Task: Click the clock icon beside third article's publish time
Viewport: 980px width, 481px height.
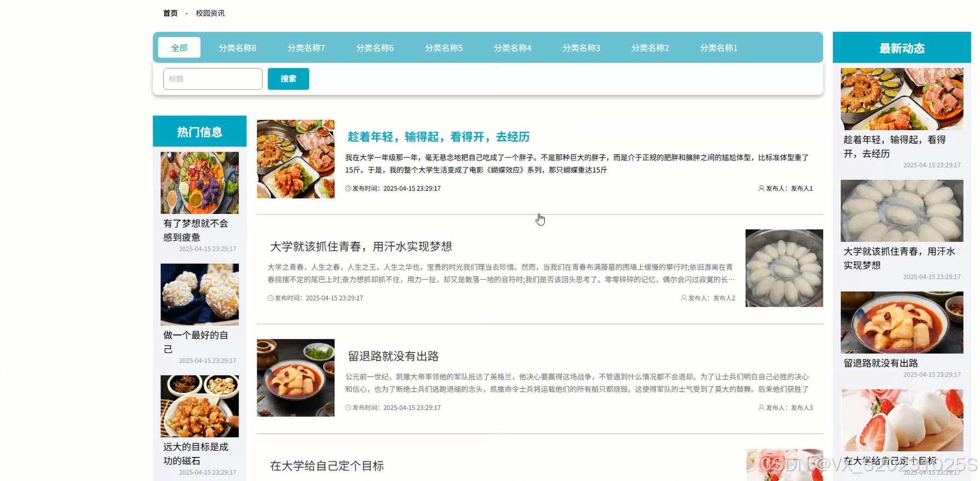Action: [348, 408]
